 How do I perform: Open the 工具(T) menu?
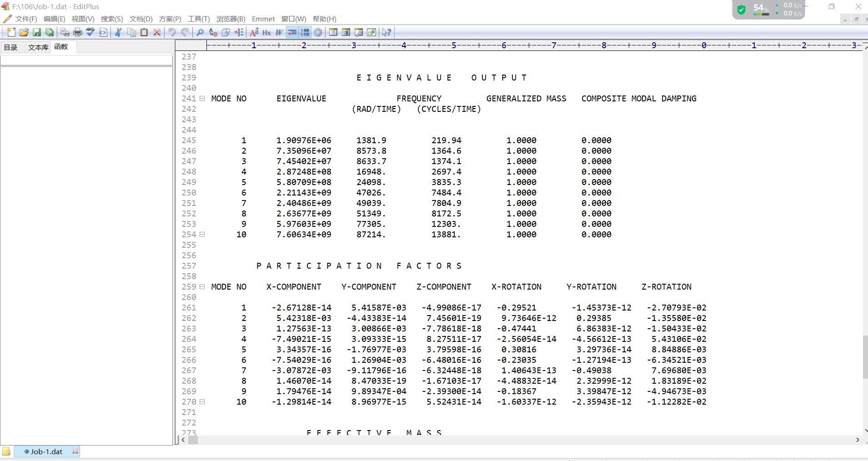click(x=199, y=19)
